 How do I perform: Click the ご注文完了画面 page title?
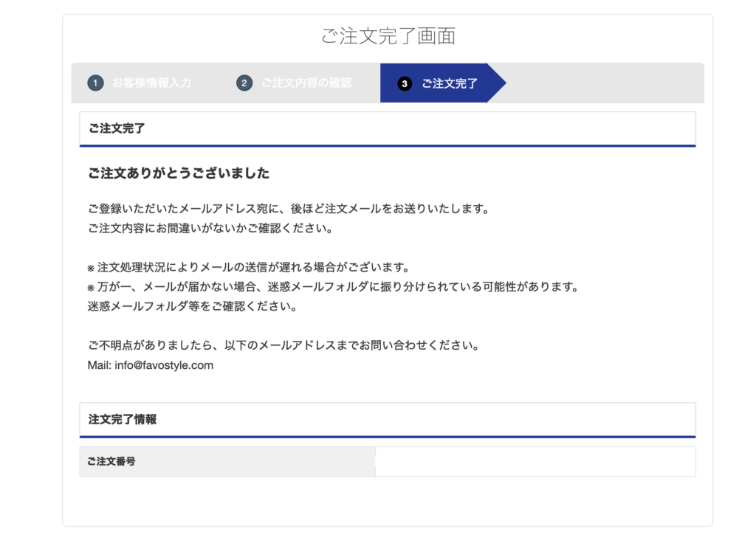388,36
